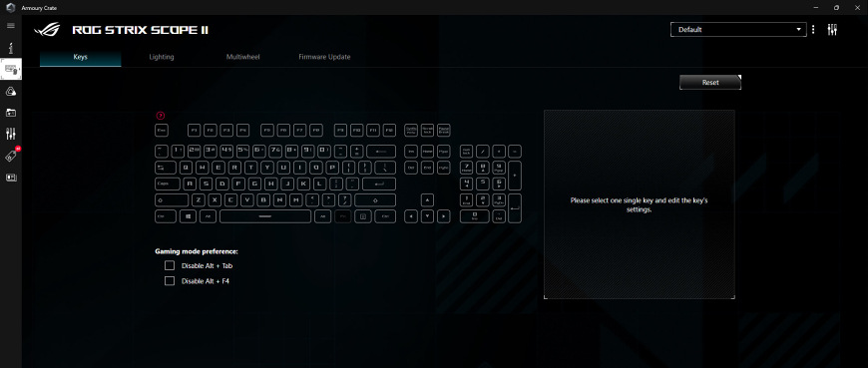Image resolution: width=868 pixels, height=368 pixels.
Task: Switch to the Lighting tab
Action: point(162,57)
